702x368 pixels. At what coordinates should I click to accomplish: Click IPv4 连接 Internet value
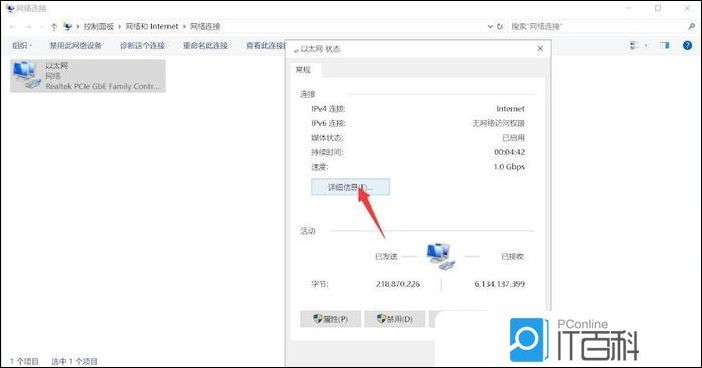pyautogui.click(x=510, y=109)
